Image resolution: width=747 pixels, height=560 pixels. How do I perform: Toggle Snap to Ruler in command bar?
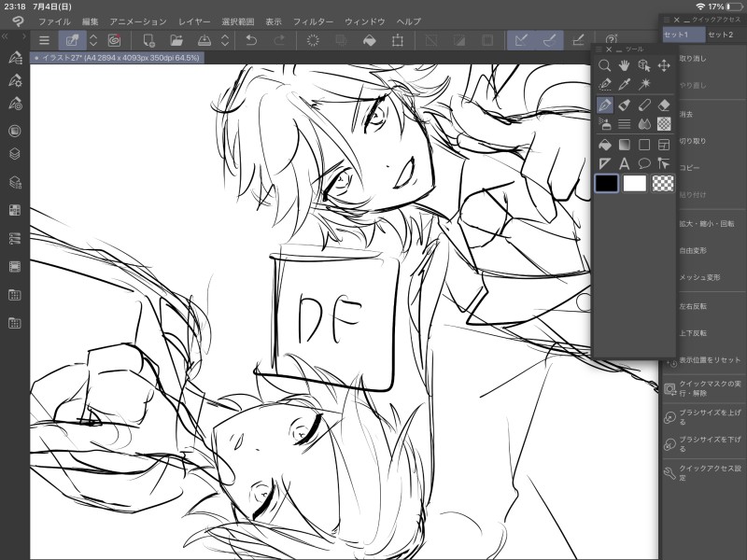(x=521, y=40)
